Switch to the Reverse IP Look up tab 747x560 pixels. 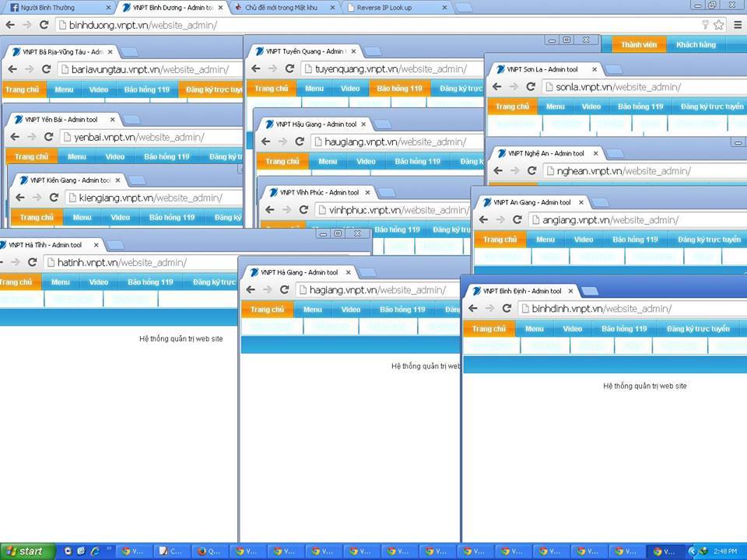click(396, 8)
